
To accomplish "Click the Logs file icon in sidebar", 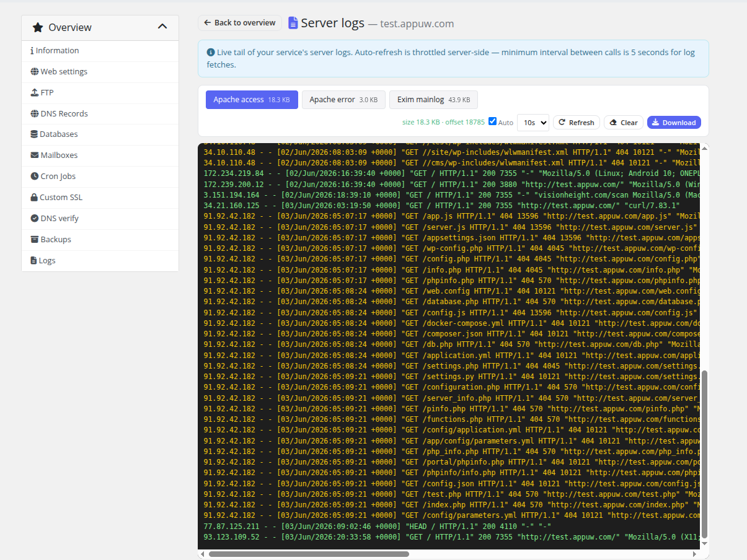I will click(x=33, y=261).
